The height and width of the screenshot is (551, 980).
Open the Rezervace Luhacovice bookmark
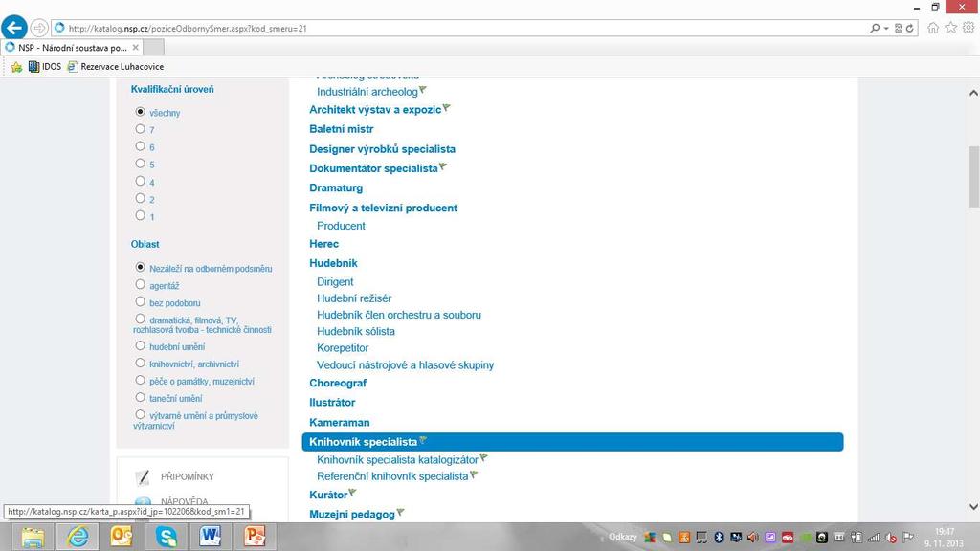pos(116,66)
